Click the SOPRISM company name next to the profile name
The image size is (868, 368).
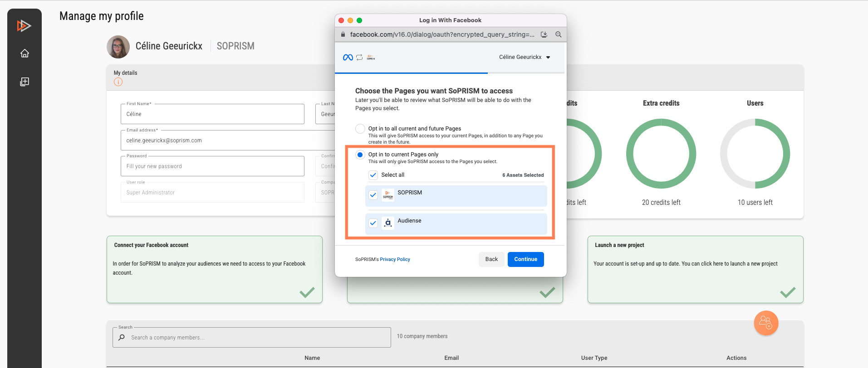[x=235, y=46]
